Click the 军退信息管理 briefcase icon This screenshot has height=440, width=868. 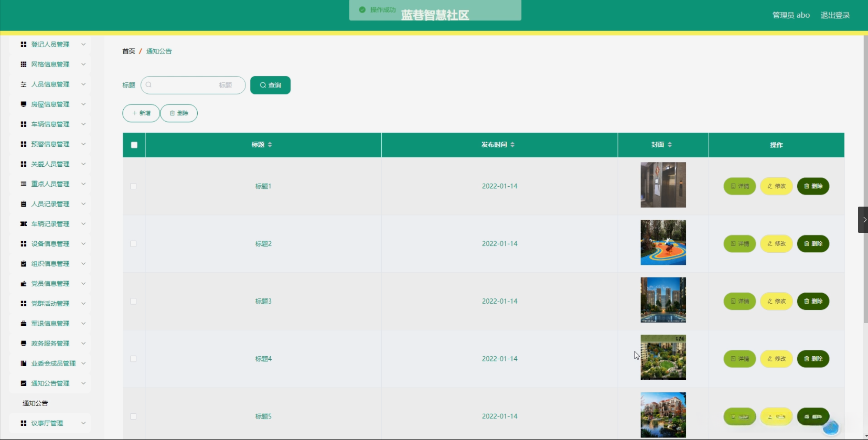24,324
